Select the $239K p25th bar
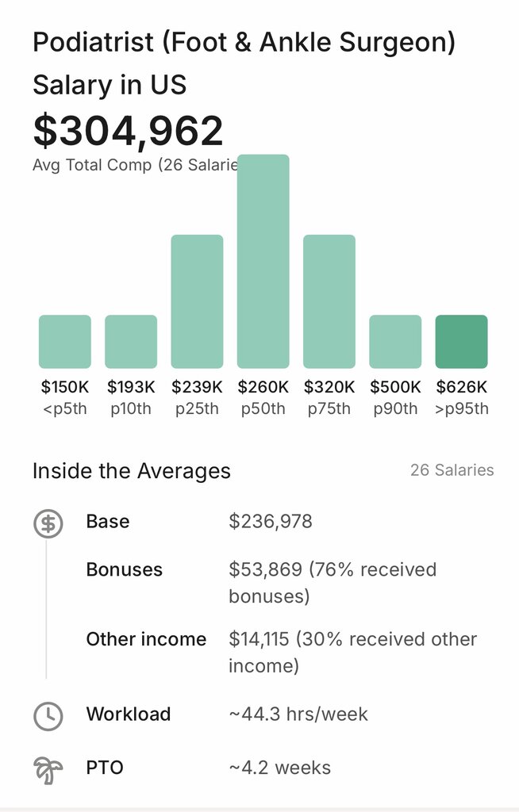519x812 pixels. (x=197, y=301)
